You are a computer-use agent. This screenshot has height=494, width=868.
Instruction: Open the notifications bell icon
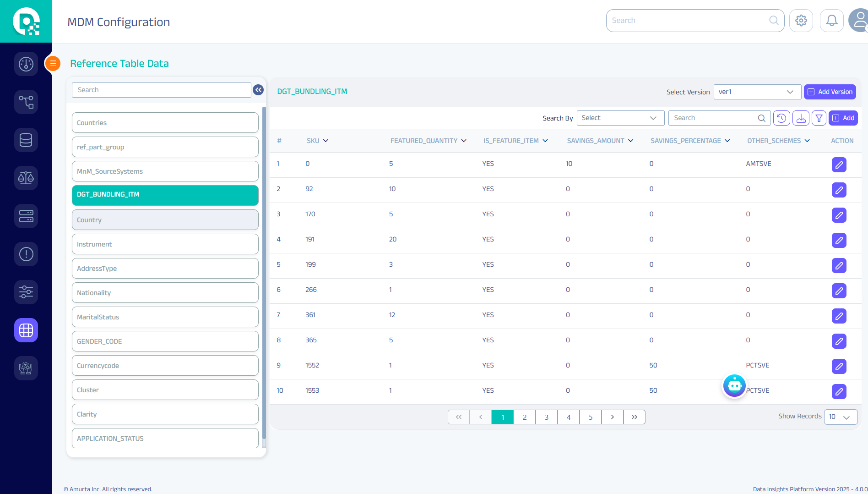831,20
